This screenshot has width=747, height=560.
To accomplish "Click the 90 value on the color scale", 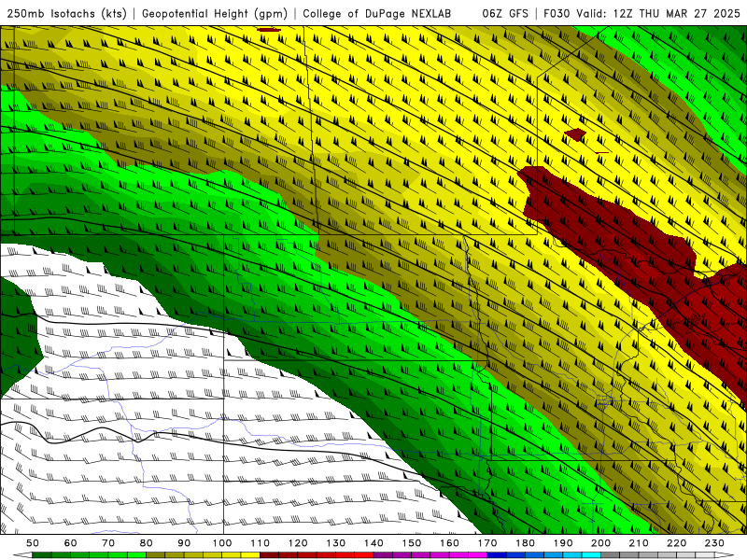I will click(184, 543).
